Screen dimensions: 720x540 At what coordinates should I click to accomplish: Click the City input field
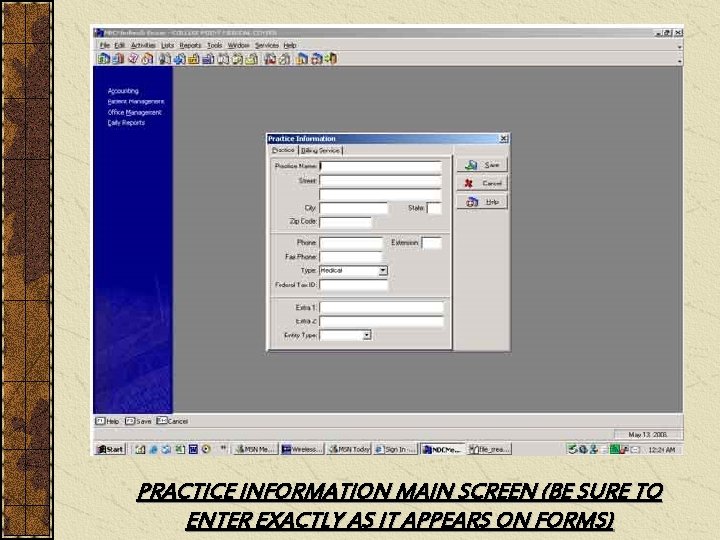pyautogui.click(x=354, y=208)
